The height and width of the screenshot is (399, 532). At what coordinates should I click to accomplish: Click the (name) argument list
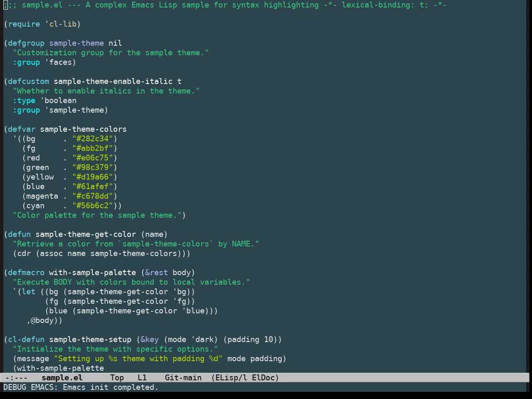(x=154, y=234)
